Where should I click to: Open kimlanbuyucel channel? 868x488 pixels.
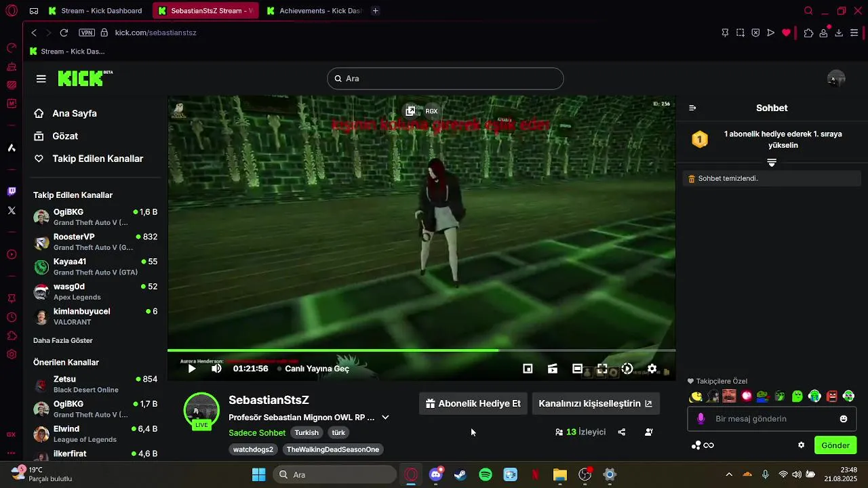point(95,317)
